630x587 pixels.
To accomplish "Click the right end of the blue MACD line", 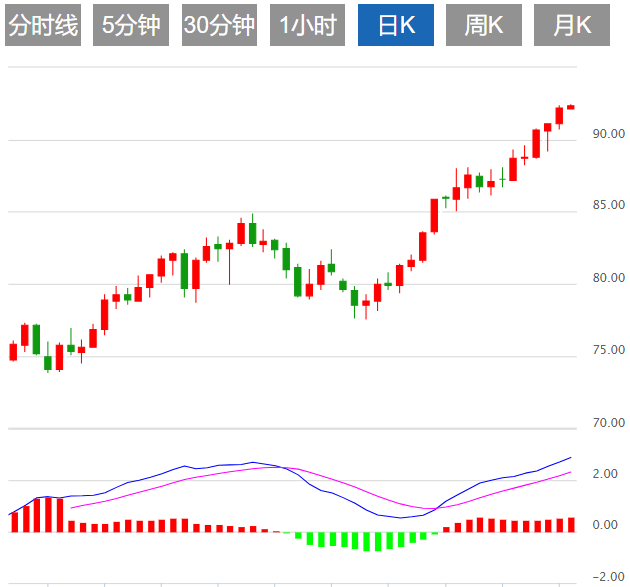I will (570, 457).
